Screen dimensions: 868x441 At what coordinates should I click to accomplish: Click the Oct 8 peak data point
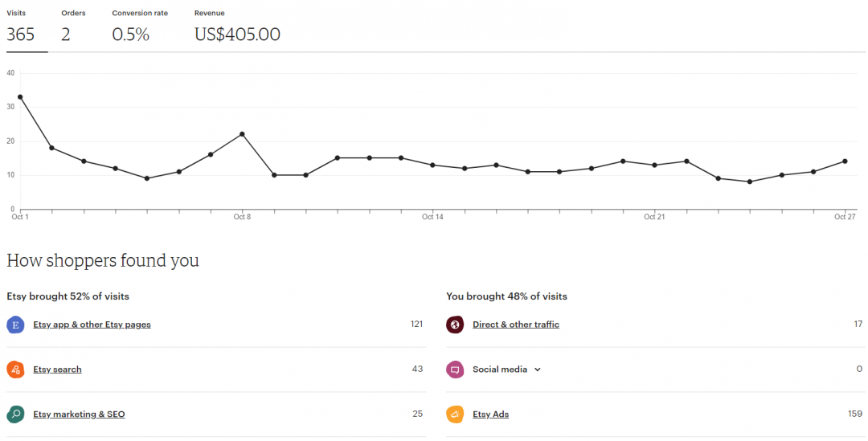click(242, 134)
